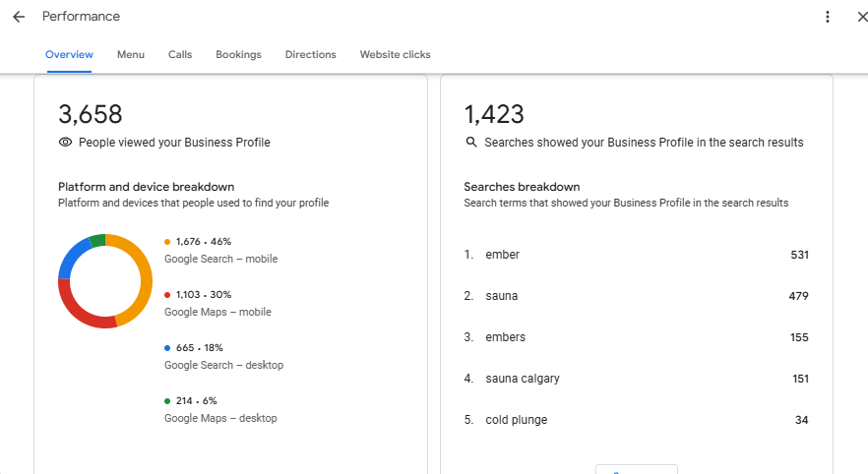
Task: Open the Directions tab
Action: pos(310,55)
